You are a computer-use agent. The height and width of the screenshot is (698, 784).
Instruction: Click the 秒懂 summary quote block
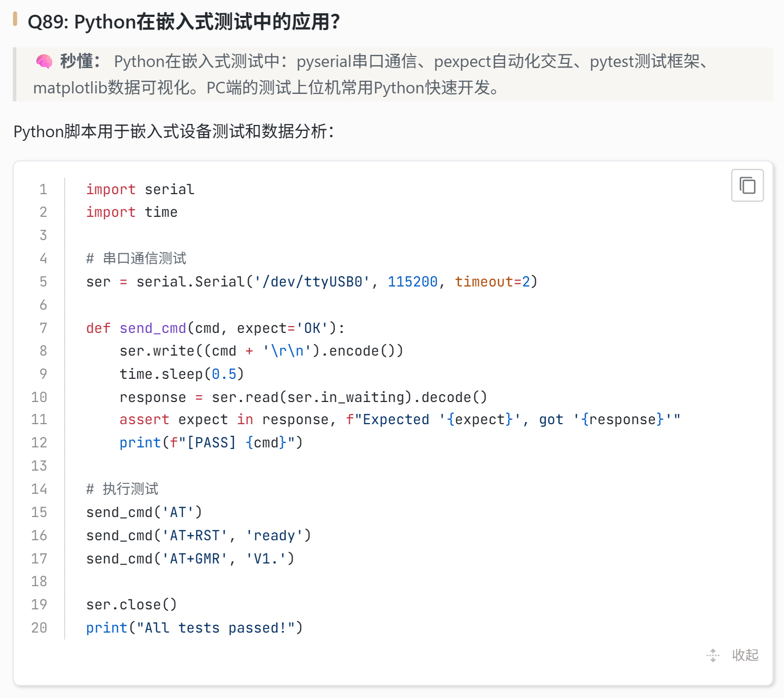point(393,74)
